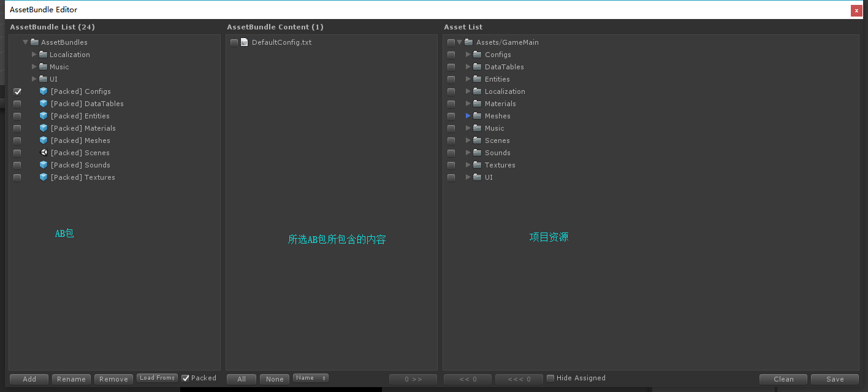Click the [Packed] Sounds bundle icon
Viewport: 868px width, 392px height.
coord(43,164)
